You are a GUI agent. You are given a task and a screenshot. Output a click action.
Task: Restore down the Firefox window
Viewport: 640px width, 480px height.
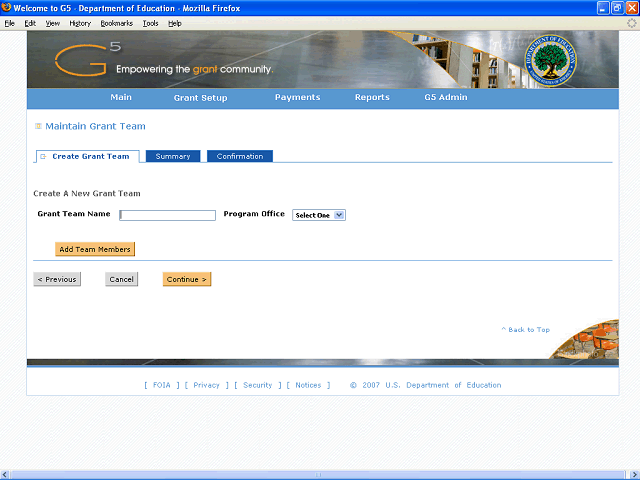(618, 8)
